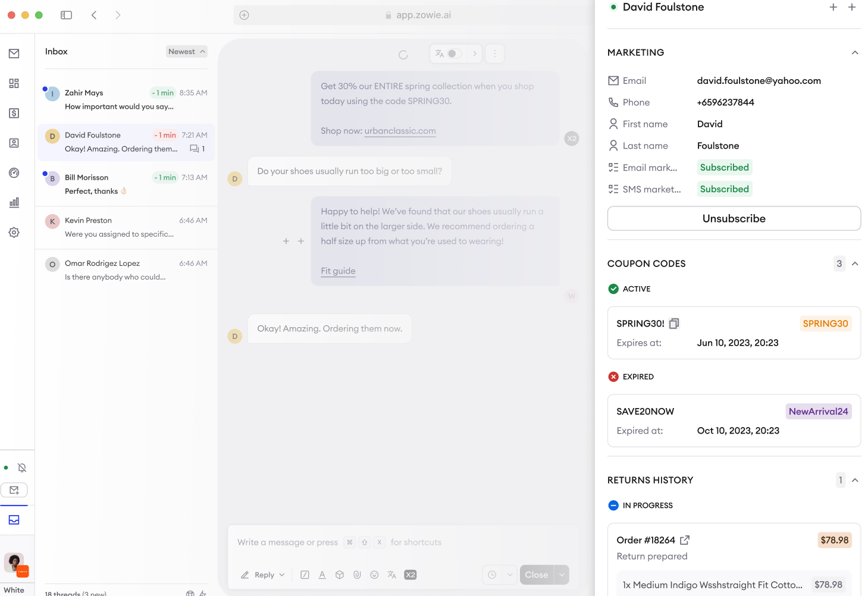
Task: Toggle the translation switch in conversation header
Action: (454, 54)
